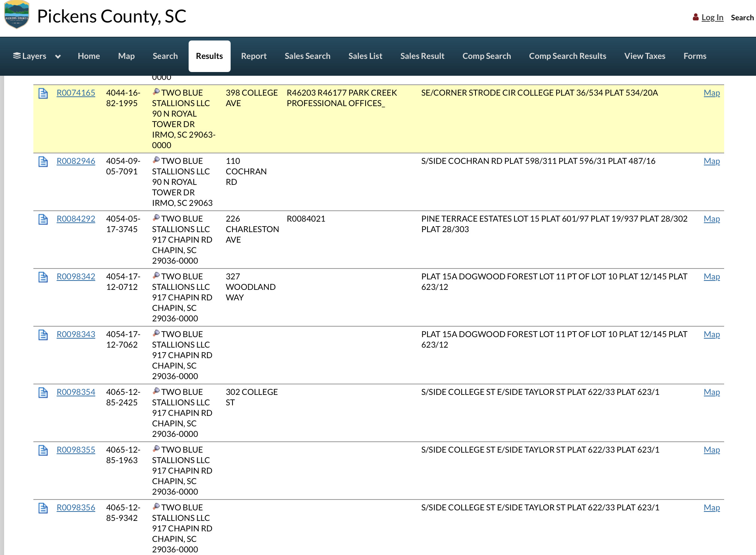Open the Comp Search Results tab
The image size is (756, 555).
pos(567,56)
